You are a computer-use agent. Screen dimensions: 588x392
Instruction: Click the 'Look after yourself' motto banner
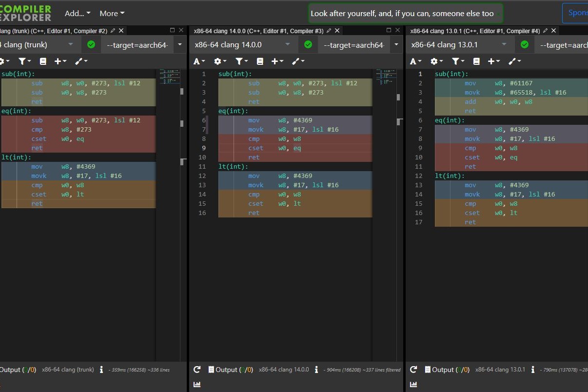point(405,13)
